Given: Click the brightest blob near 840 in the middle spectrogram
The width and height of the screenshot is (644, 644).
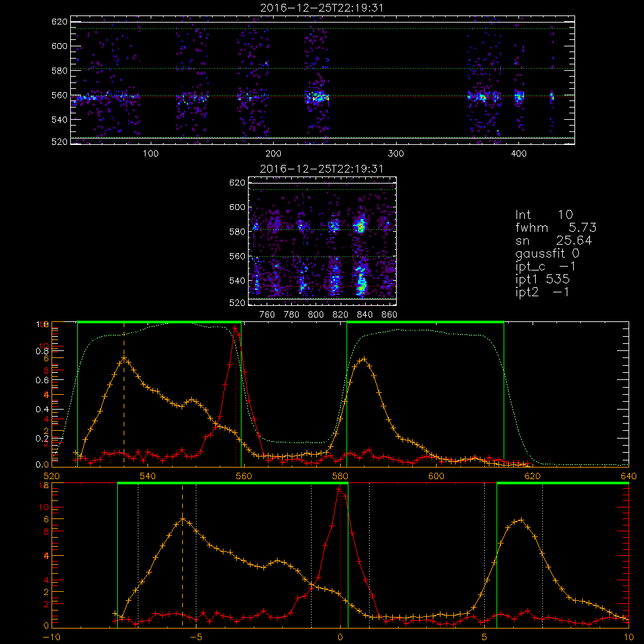Looking at the screenshot, I should pos(361,226).
